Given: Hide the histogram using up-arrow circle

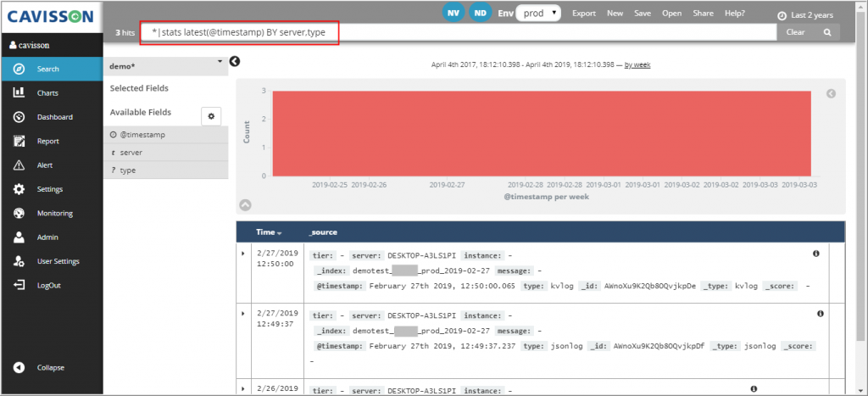Looking at the screenshot, I should coord(245,204).
